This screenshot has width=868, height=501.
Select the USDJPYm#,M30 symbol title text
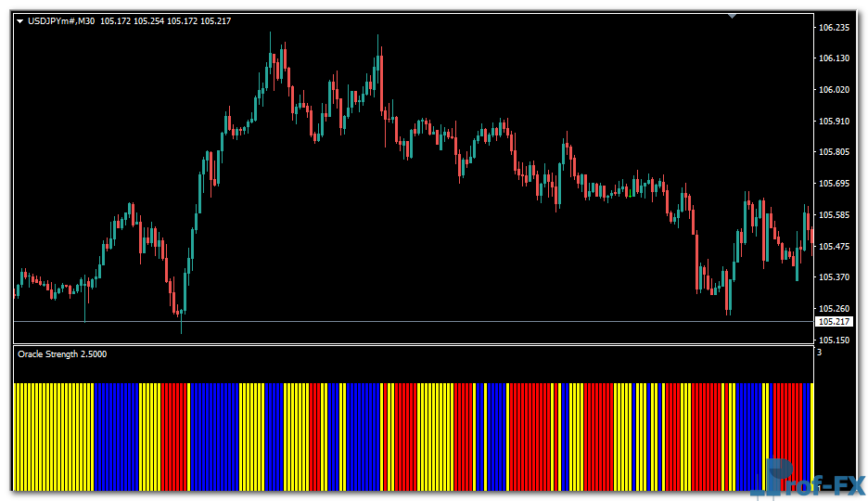pos(62,20)
